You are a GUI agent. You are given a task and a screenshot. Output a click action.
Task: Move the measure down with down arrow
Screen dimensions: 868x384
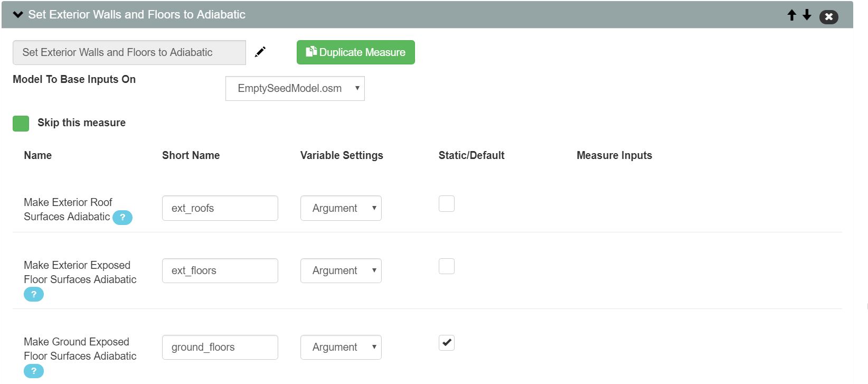(807, 15)
